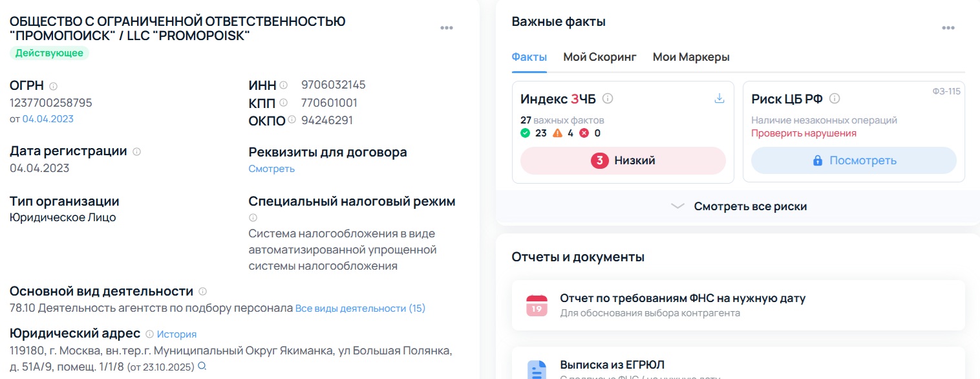Viewport: 980px width, 379px height.
Task: Click the calendar icon of the ФНС report
Action: 537,305
